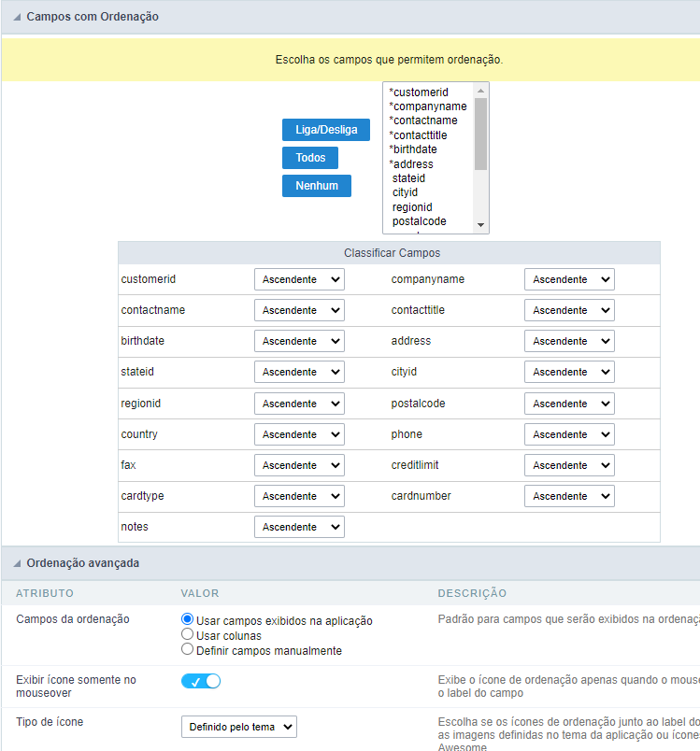Select Usar campos exibidos na aplicação option
Screen dimensions: 700x751
pyautogui.click(x=188, y=620)
